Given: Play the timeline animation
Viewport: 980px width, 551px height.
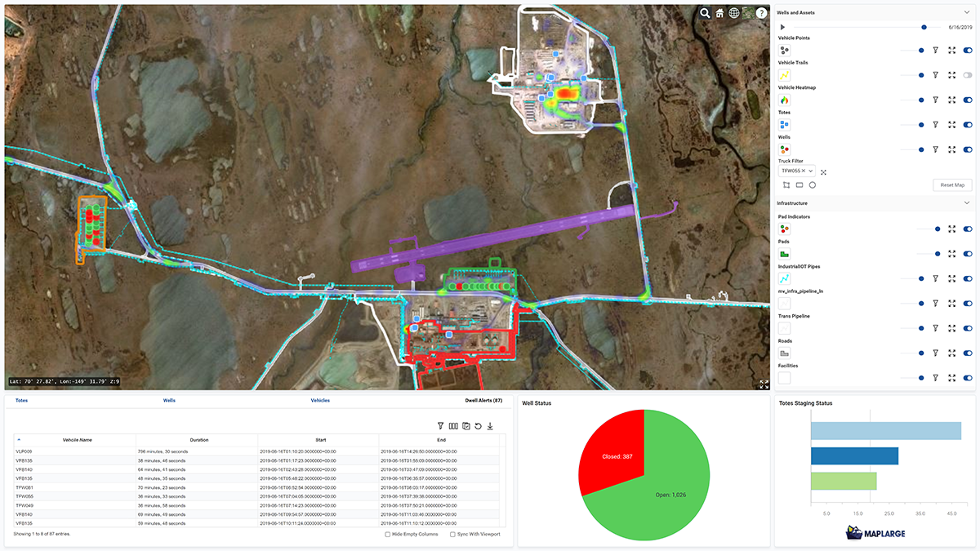Looking at the screenshot, I should coord(782,27).
